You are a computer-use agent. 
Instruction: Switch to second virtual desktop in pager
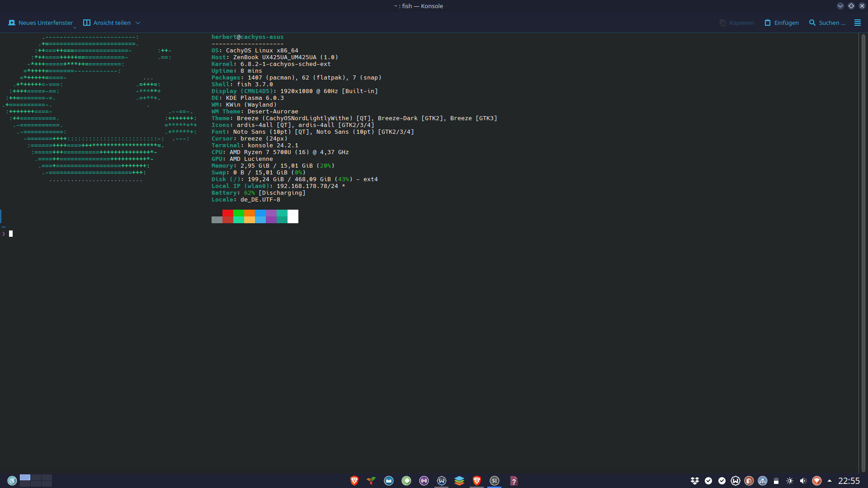(36, 478)
